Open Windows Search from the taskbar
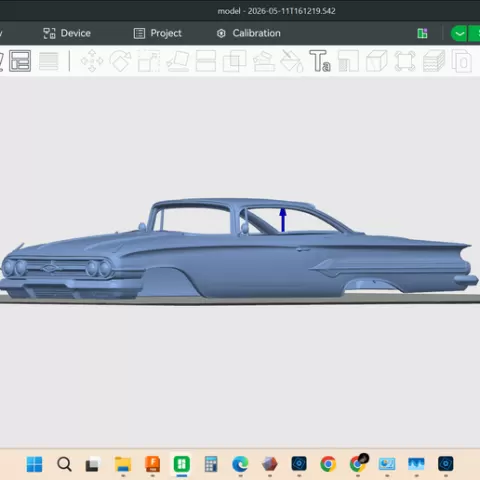The height and width of the screenshot is (480, 480). coord(64,464)
